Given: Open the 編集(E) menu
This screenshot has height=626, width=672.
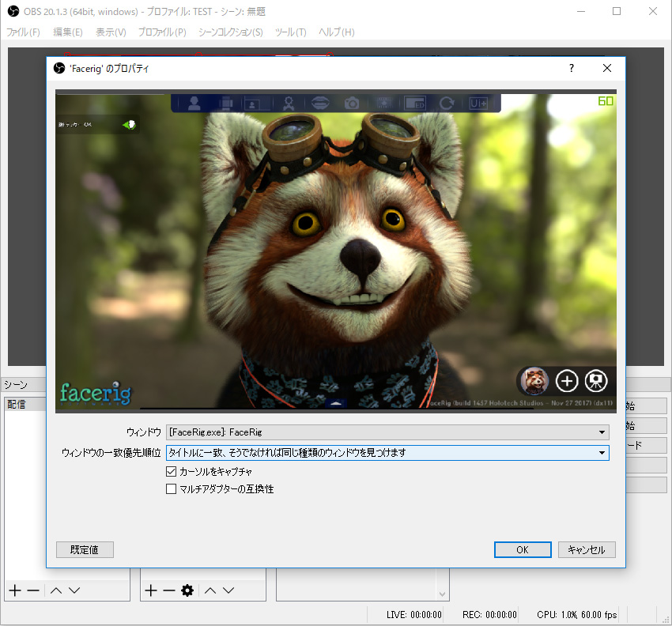Looking at the screenshot, I should click(x=68, y=32).
